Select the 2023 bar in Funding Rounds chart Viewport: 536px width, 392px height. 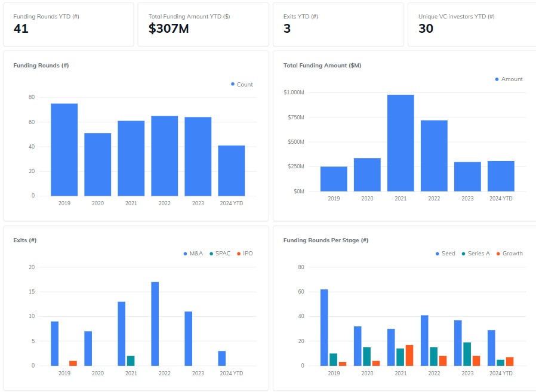198,156
